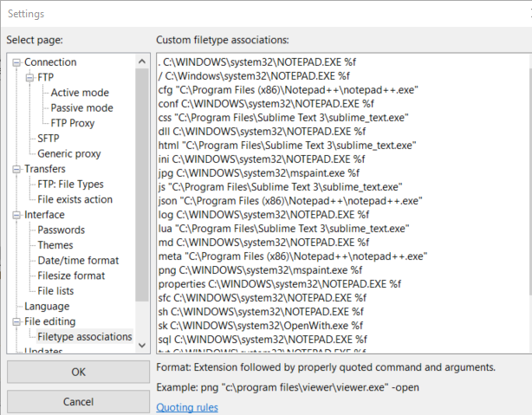Screen dimensions: 532x415
Task: Select the Filetype associations page
Action: tap(85, 337)
